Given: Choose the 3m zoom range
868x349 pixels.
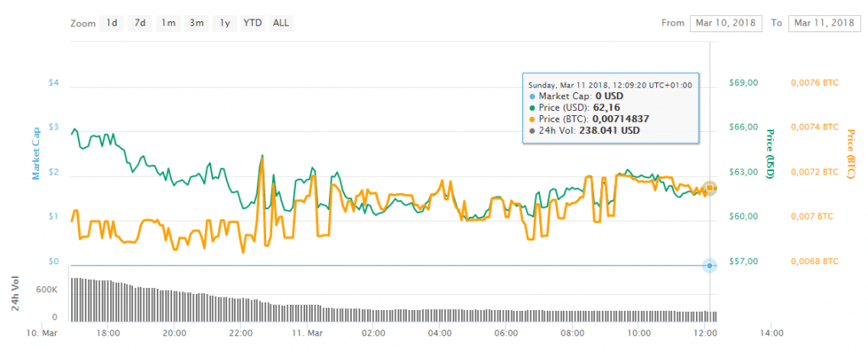Looking at the screenshot, I should click(197, 23).
